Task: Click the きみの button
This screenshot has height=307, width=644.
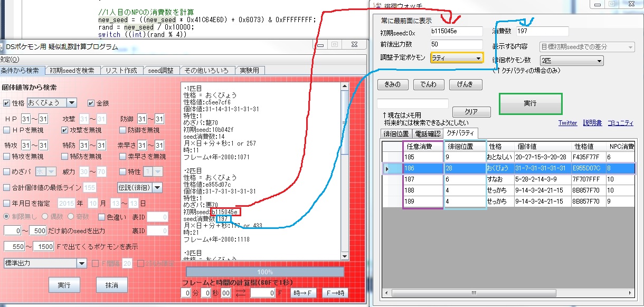Action: click(x=393, y=84)
